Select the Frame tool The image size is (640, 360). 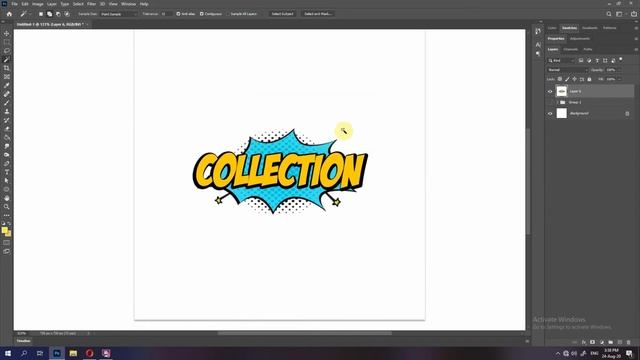tap(7, 77)
